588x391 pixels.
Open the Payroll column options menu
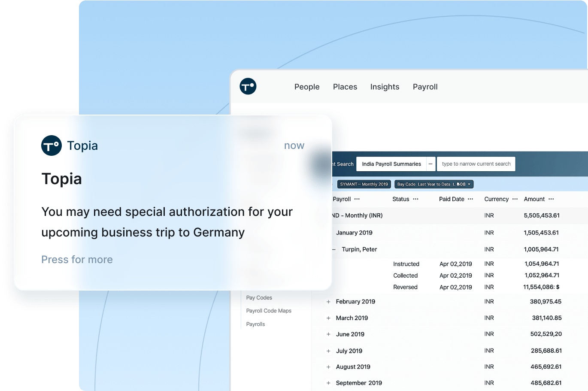coord(357,199)
